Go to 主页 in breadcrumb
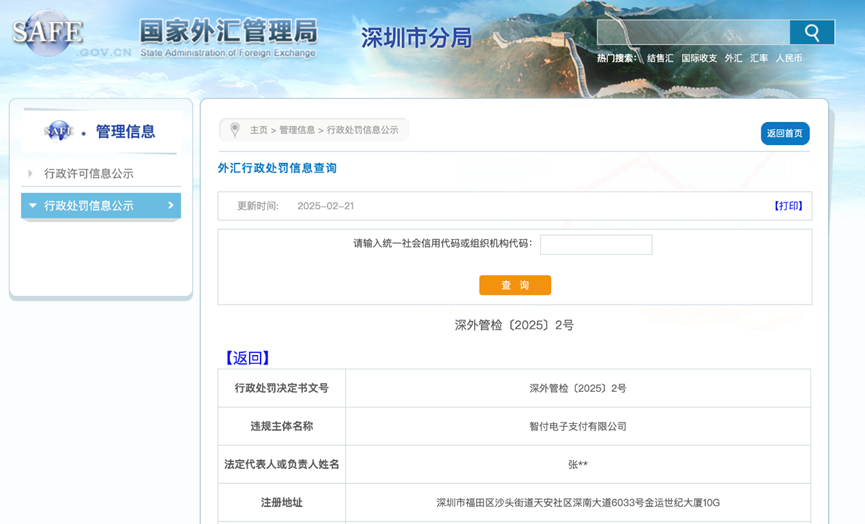The image size is (865, 524). click(259, 130)
